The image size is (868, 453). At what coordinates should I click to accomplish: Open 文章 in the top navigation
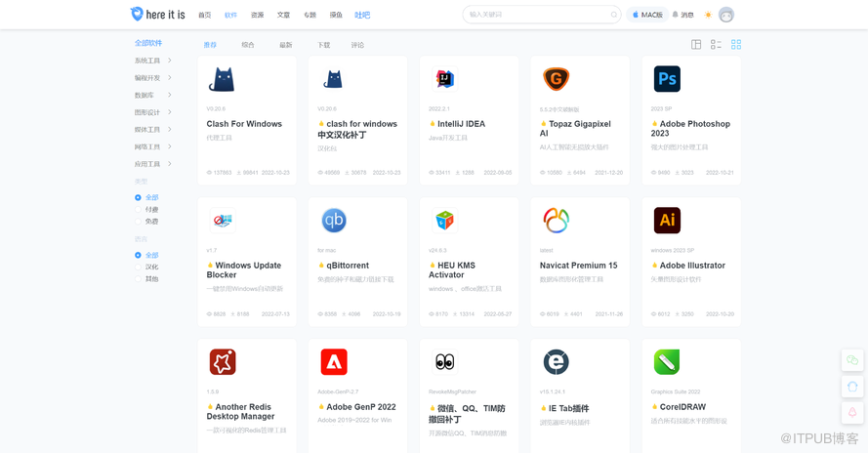(283, 15)
